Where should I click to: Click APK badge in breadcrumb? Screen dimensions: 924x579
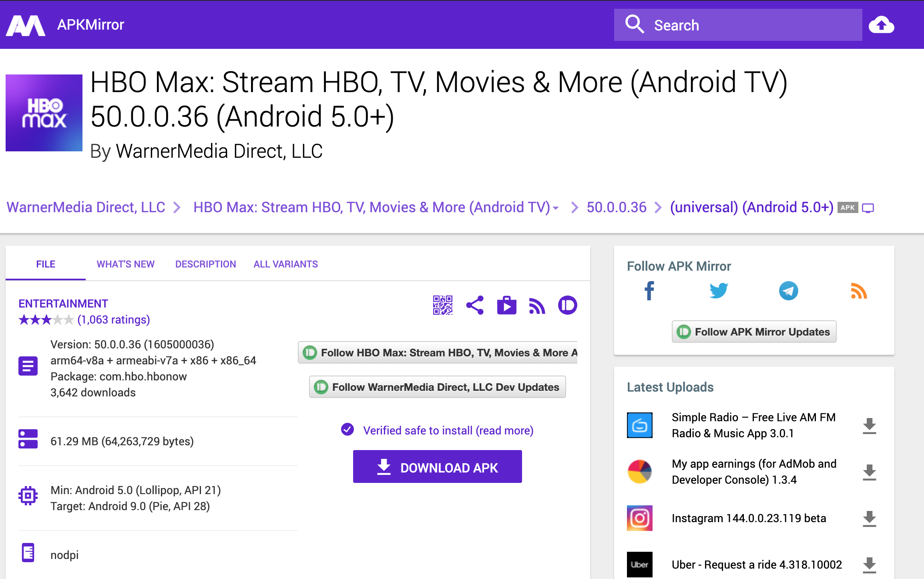coord(848,207)
